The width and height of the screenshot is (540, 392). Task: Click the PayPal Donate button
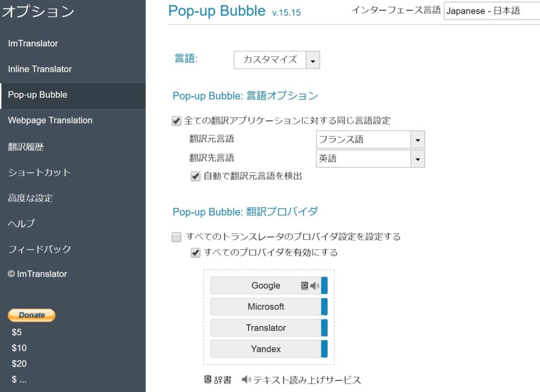32,315
